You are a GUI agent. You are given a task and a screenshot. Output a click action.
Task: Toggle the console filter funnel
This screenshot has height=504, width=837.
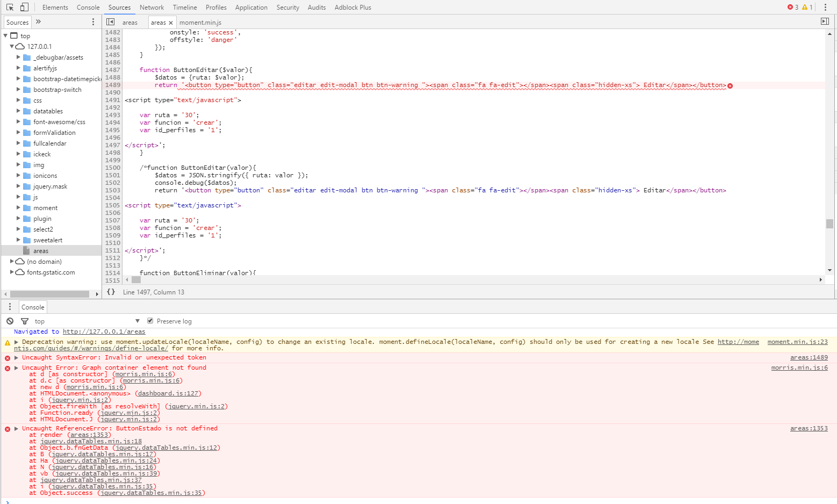[25, 321]
